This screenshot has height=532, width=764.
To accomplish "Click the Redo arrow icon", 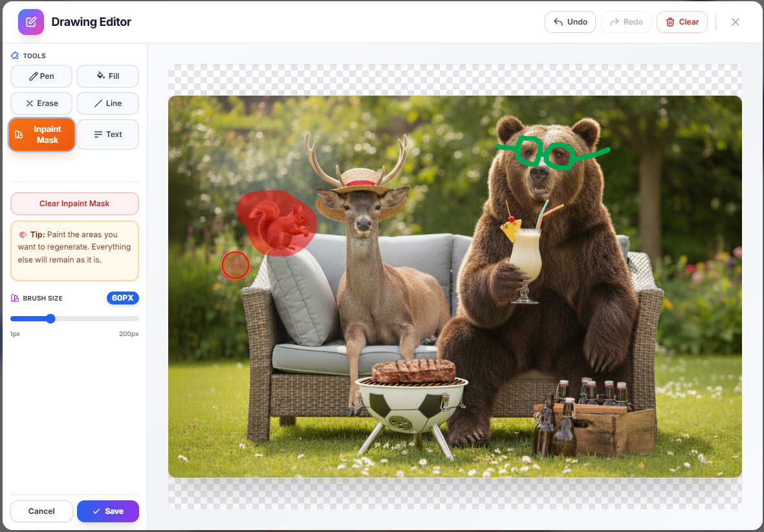I will pos(615,21).
